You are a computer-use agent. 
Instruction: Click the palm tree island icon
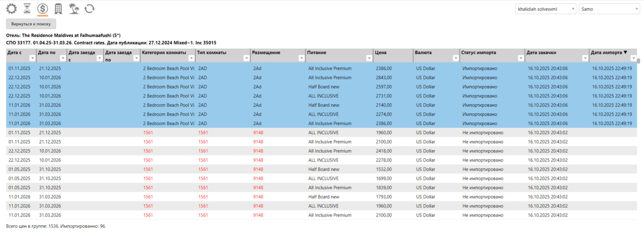(x=74, y=9)
